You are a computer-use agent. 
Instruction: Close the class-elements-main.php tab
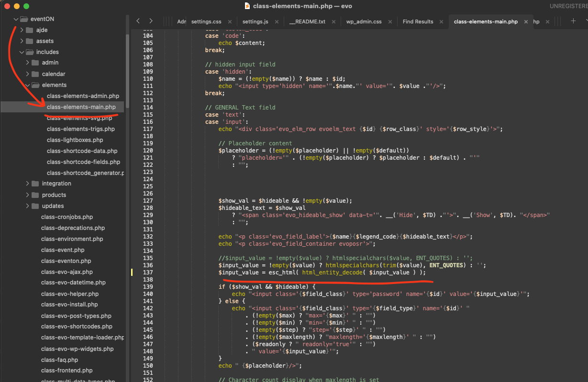click(x=526, y=22)
